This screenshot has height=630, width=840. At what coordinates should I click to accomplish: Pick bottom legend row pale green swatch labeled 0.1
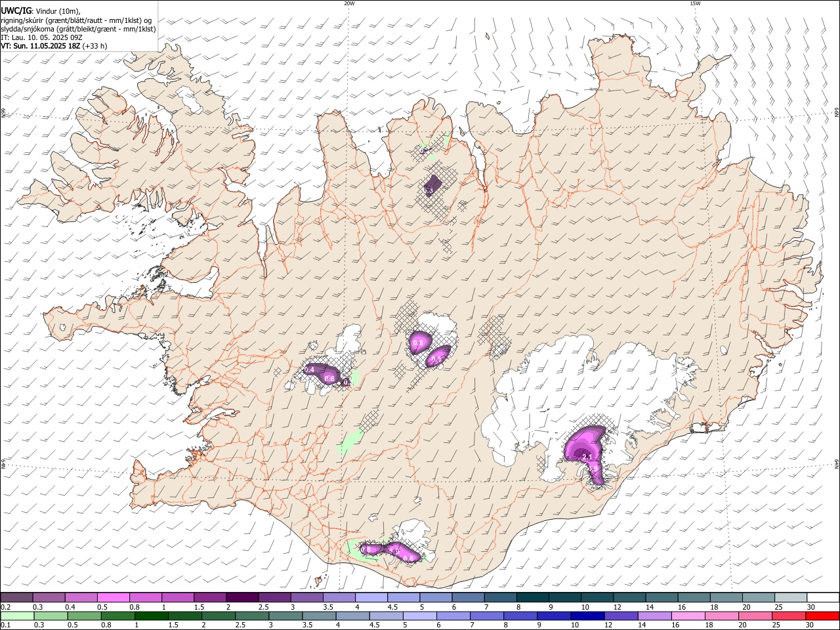click(17, 616)
